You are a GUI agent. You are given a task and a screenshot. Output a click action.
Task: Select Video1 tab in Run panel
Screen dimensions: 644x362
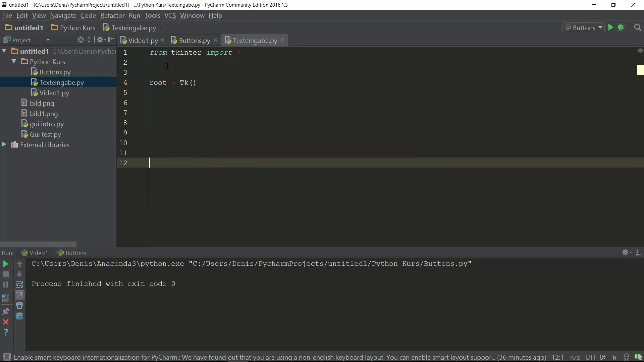(35, 253)
